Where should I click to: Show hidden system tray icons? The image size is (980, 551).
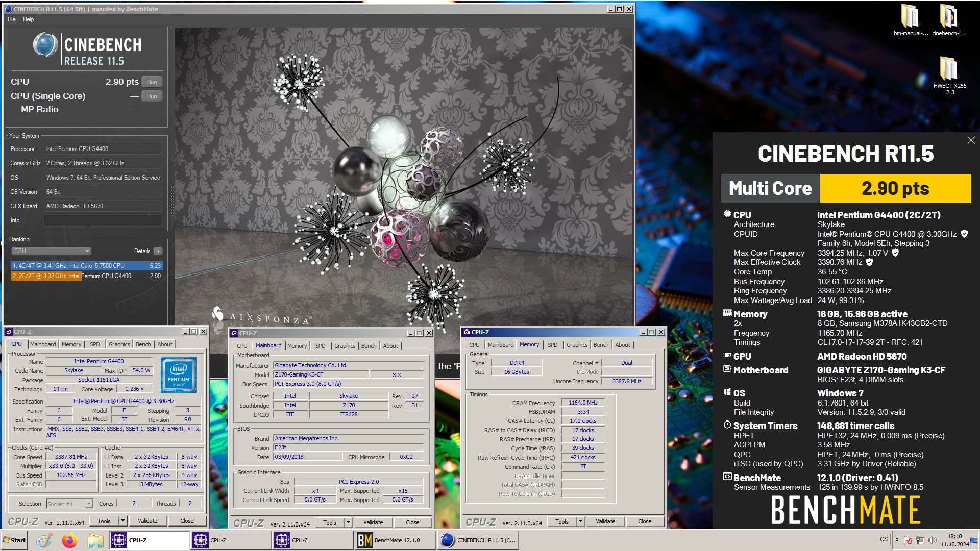point(897,539)
